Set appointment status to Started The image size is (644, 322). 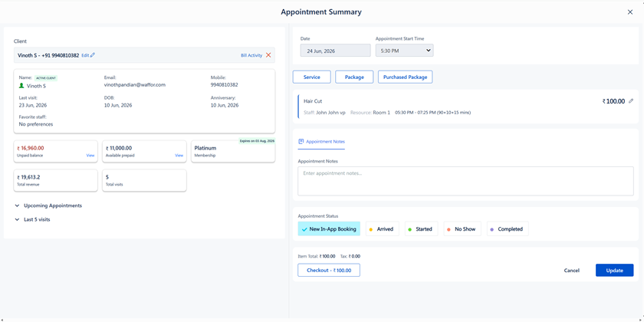click(x=422, y=228)
